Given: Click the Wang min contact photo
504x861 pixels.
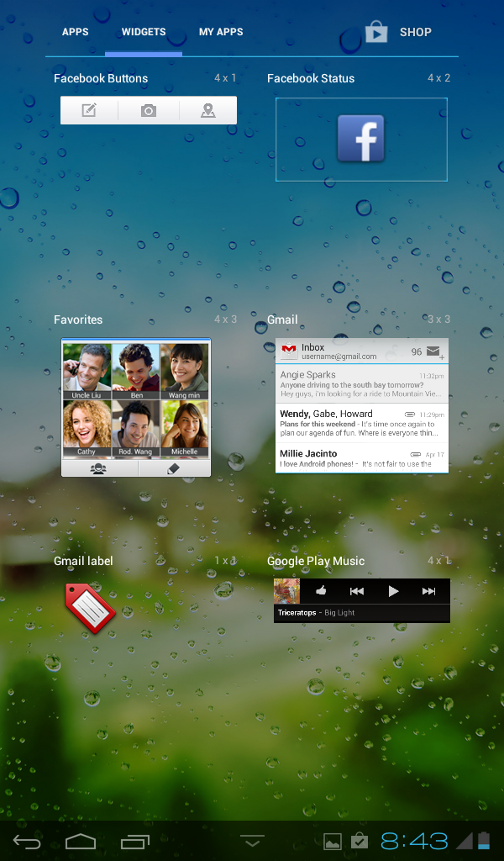Looking at the screenshot, I should point(185,372).
